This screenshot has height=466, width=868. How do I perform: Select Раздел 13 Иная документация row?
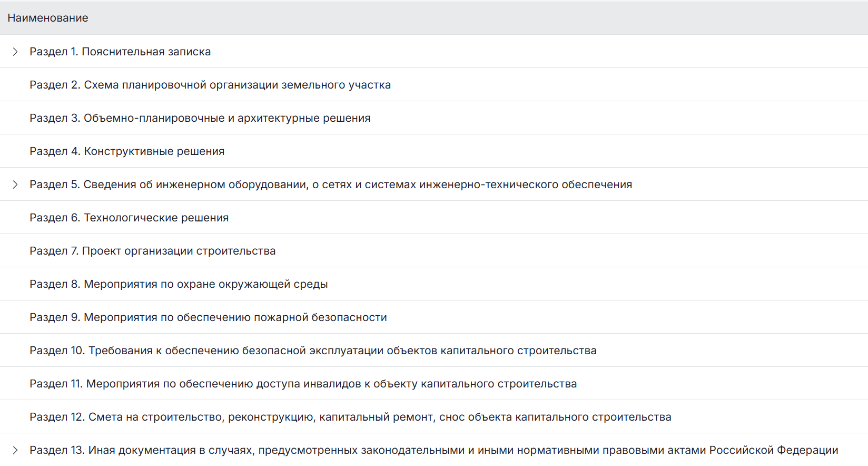(433, 450)
